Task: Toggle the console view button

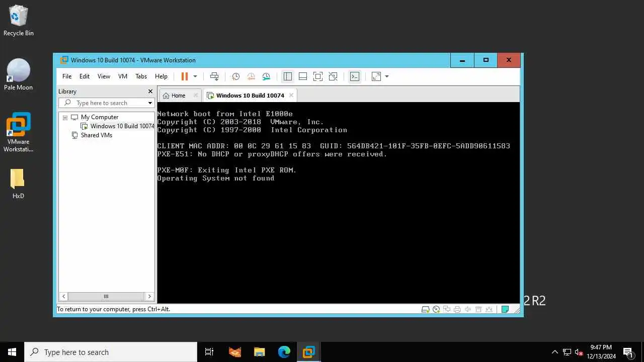Action: pos(355,76)
